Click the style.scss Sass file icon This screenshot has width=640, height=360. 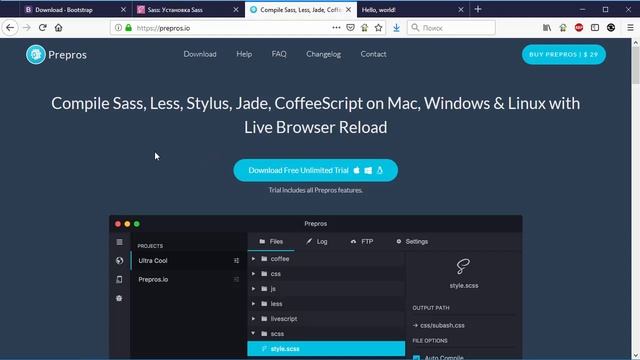[x=463, y=267]
